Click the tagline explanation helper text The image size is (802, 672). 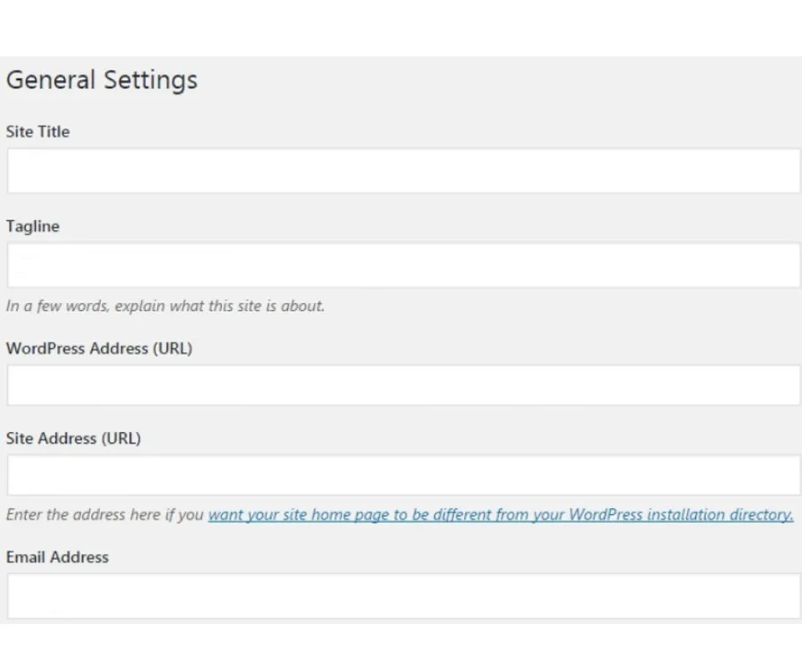pyautogui.click(x=165, y=306)
